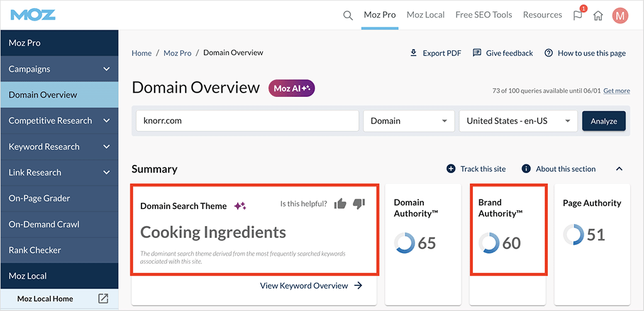The image size is (644, 311).
Task: Click the Page Authority score 51
Action: point(596,235)
